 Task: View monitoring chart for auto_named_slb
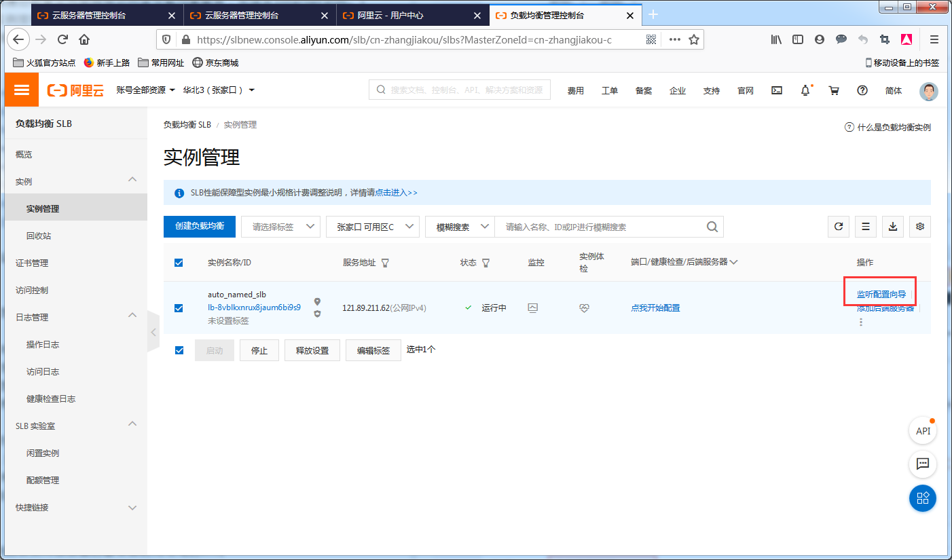pyautogui.click(x=532, y=307)
